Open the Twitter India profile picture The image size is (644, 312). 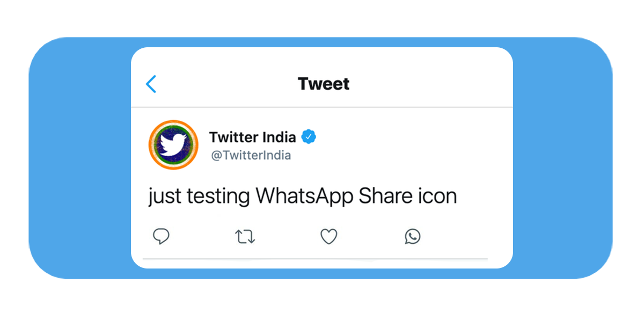tap(173, 145)
